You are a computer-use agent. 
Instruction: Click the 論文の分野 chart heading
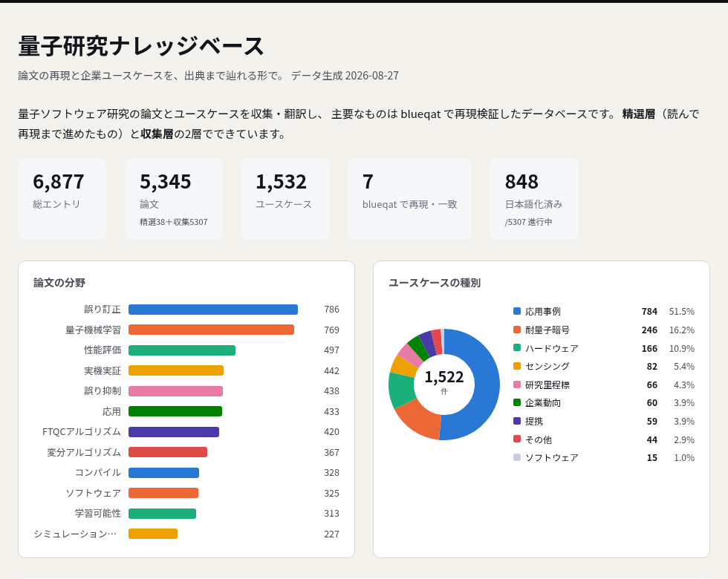click(59, 283)
